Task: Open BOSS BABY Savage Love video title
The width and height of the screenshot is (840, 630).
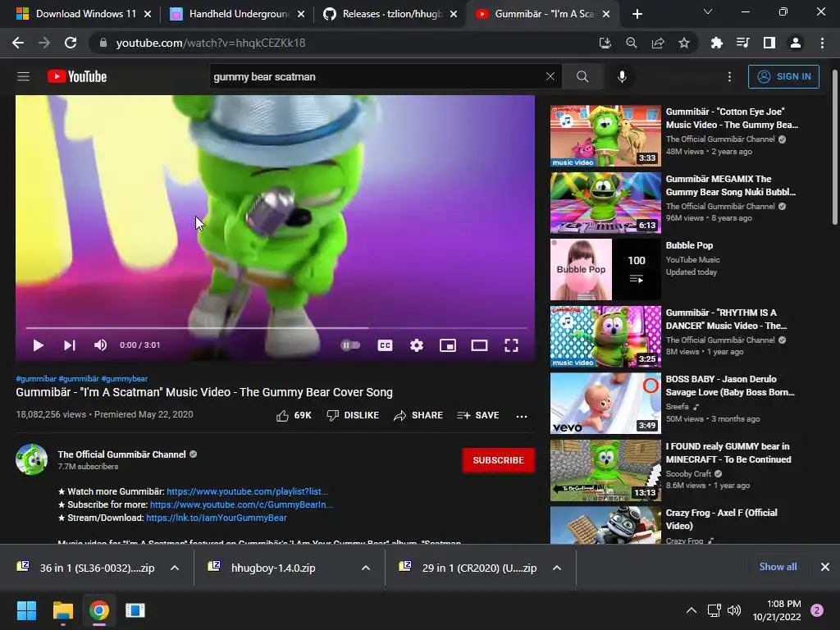Action: [x=730, y=386]
